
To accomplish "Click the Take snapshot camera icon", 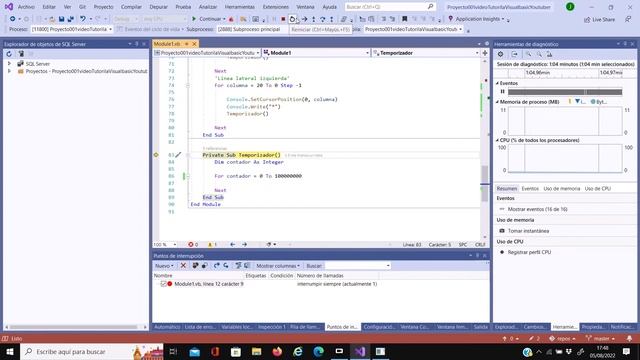I will (x=502, y=231).
